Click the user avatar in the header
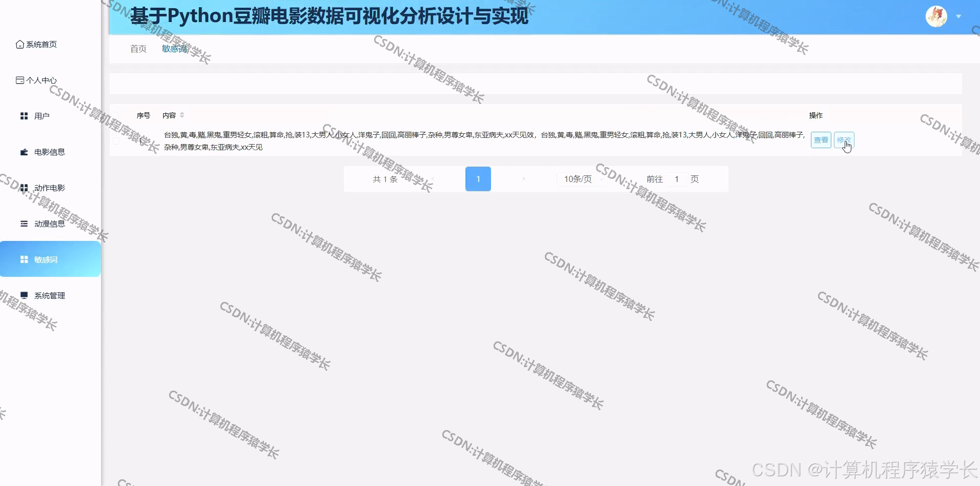This screenshot has width=980, height=486. pyautogui.click(x=936, y=16)
